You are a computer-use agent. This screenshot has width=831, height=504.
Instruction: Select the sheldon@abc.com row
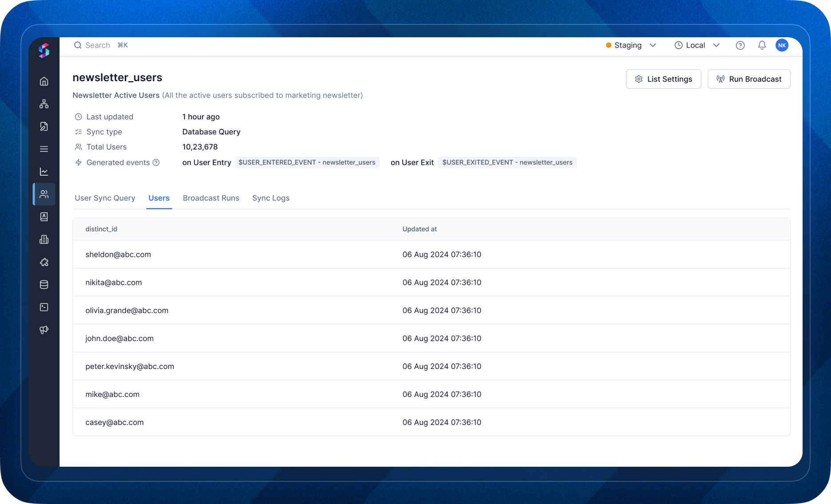pyautogui.click(x=431, y=254)
